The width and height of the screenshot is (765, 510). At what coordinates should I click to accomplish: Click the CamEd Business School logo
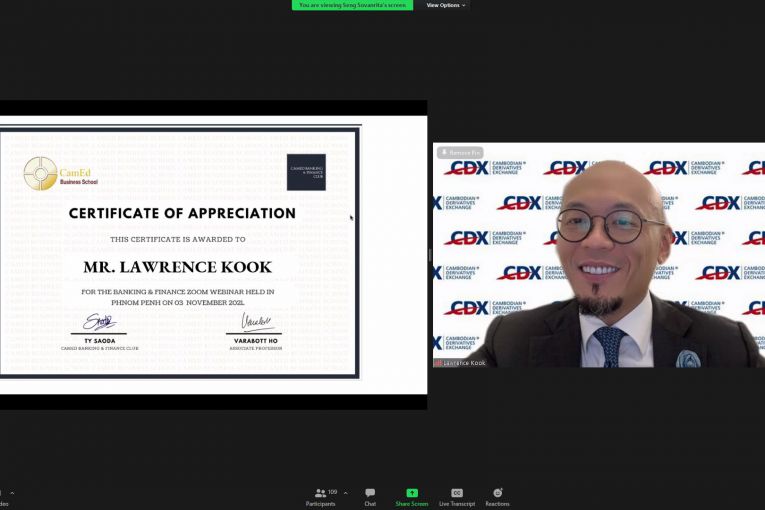pyautogui.click(x=60, y=174)
